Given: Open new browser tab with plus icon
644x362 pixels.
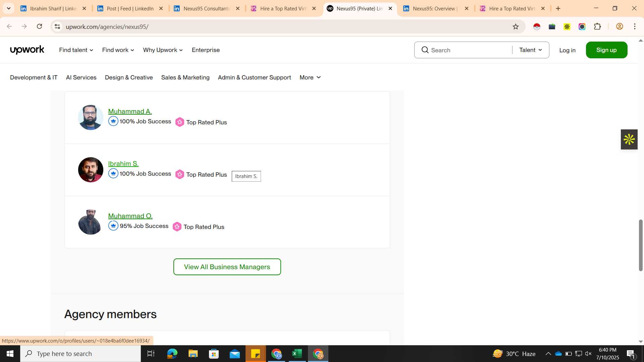Looking at the screenshot, I should (x=558, y=8).
